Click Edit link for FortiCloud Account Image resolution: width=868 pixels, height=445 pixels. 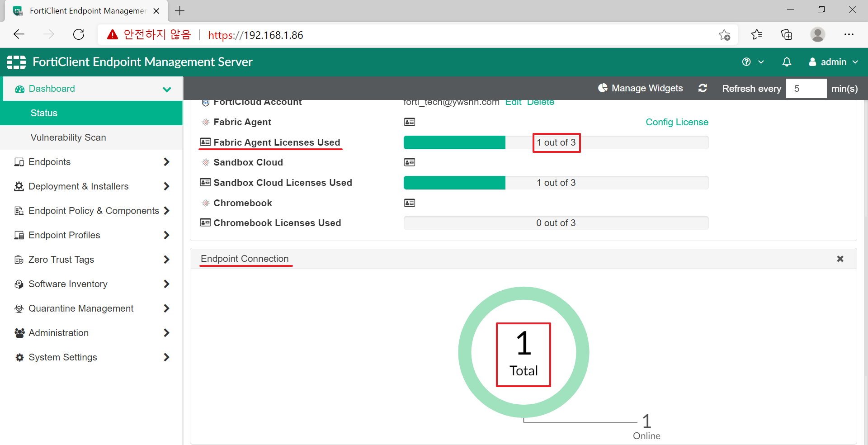[514, 103]
